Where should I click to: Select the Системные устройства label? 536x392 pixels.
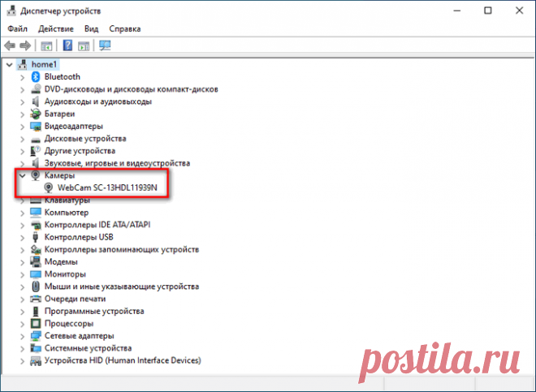point(88,348)
